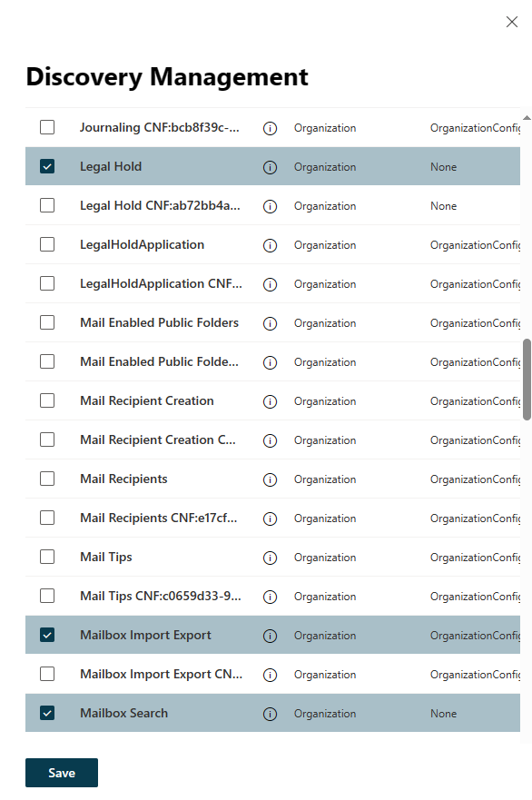Save the Discovery Management changes
532x800 pixels.
tap(62, 773)
